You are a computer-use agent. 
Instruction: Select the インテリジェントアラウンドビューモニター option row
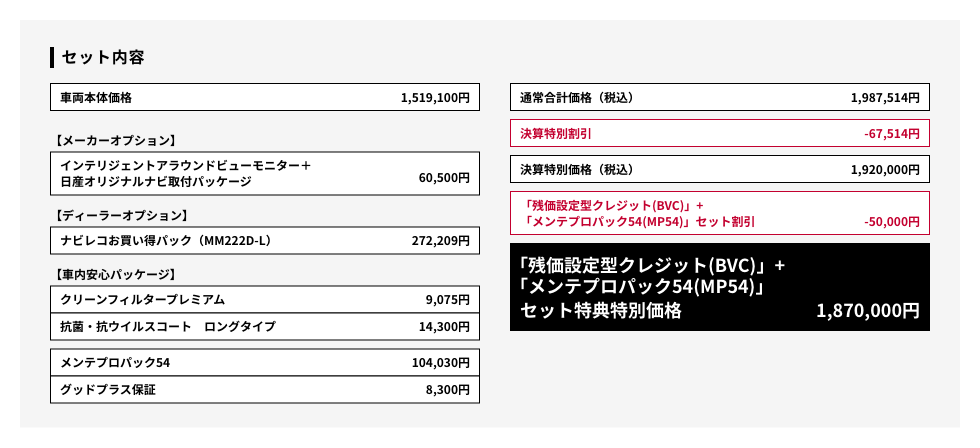click(x=265, y=173)
